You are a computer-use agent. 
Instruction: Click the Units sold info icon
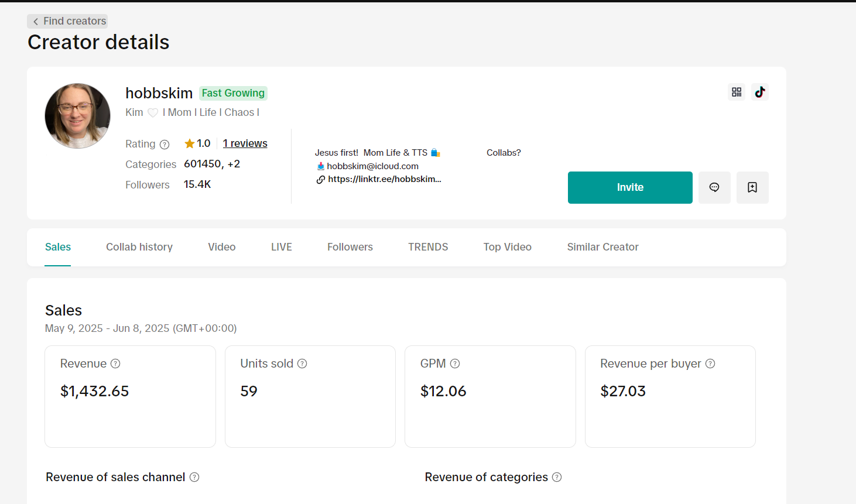302,364
